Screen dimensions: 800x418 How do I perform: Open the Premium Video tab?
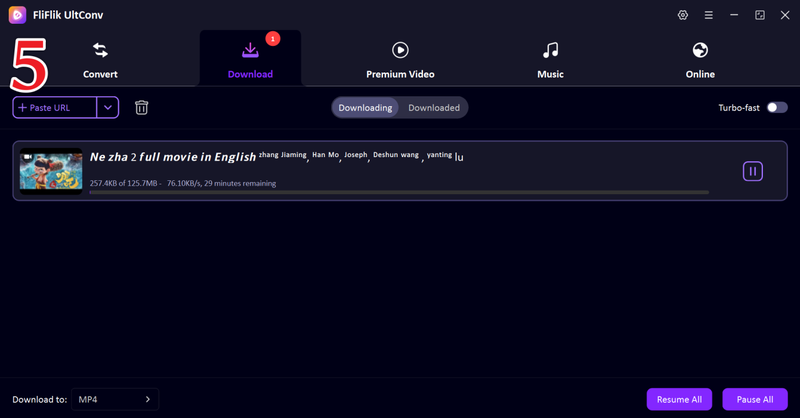400,61
